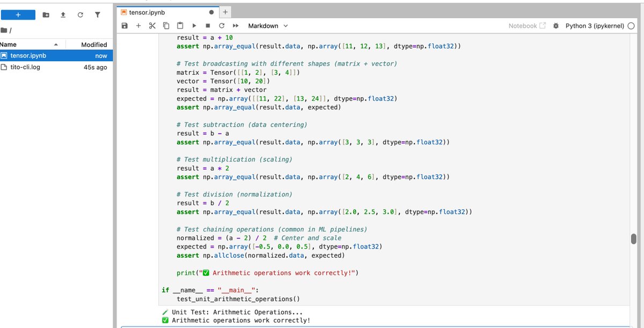Click the 'Test chaining operations' comment
This screenshot has height=328, width=644.
click(x=272, y=229)
